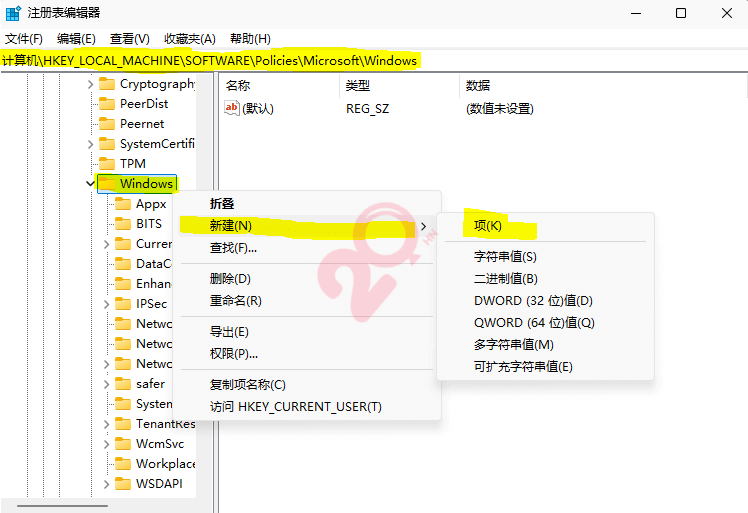Screen dimensions: 748x513
Task: Click the safer key folder icon
Action: click(x=122, y=384)
